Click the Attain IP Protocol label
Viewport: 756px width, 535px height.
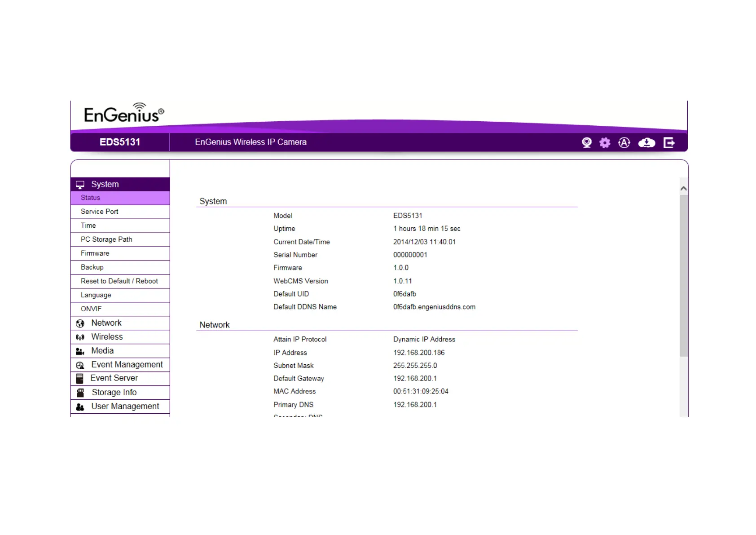click(300, 339)
